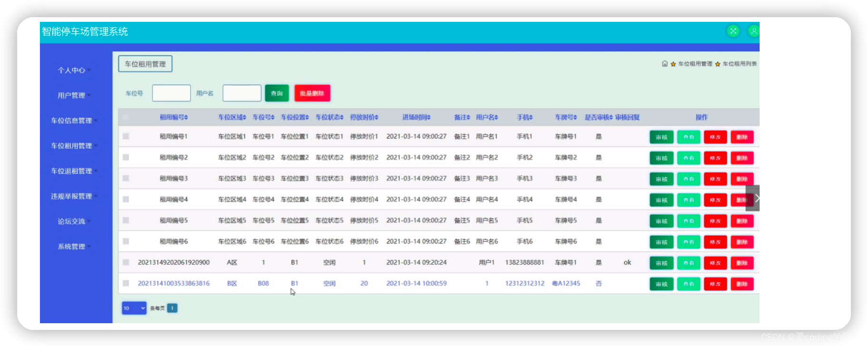Sort table by 用户名 column
Image resolution: width=868 pixels, height=347 pixels.
point(487,117)
